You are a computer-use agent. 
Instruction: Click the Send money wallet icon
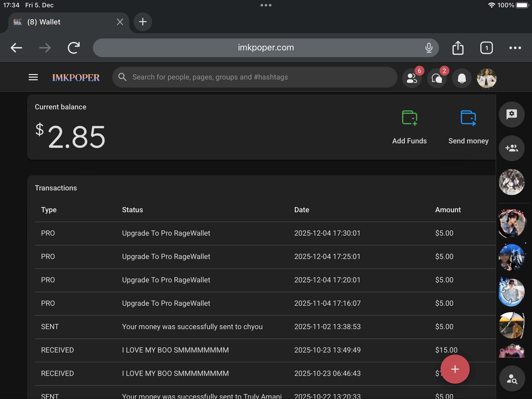pyautogui.click(x=468, y=118)
